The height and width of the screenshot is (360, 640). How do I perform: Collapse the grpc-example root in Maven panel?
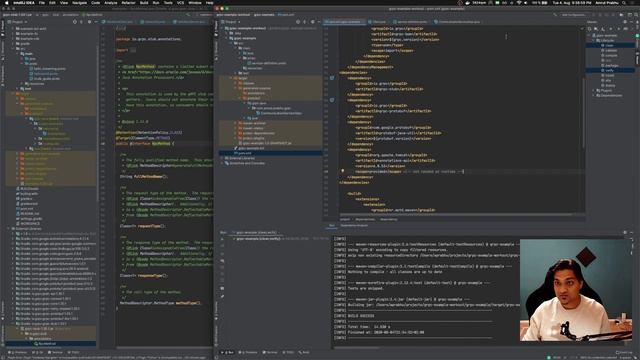click(590, 36)
